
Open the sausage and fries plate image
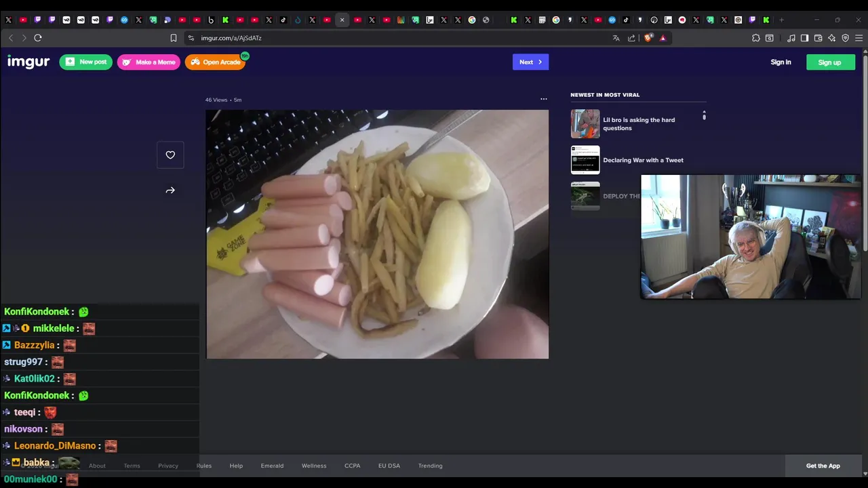[377, 234]
